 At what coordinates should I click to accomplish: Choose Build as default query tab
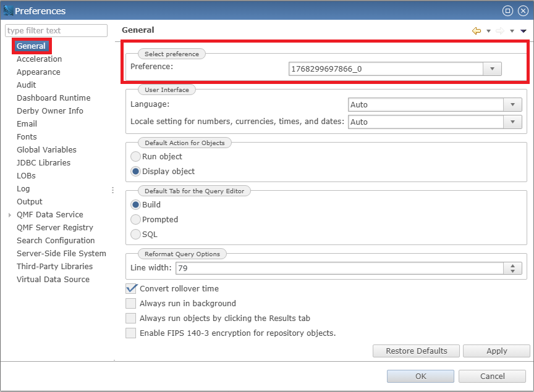pyautogui.click(x=135, y=204)
